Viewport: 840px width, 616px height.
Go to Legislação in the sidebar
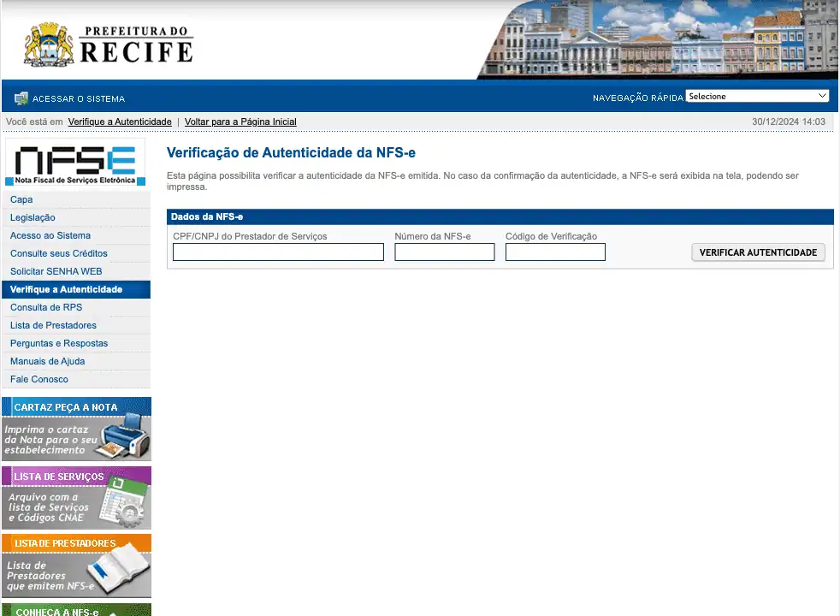33,217
